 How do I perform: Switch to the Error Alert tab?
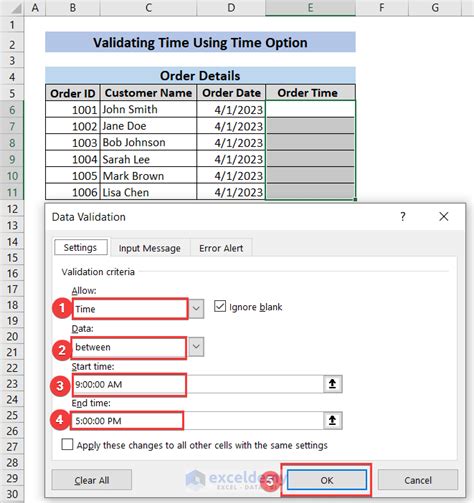click(x=221, y=248)
